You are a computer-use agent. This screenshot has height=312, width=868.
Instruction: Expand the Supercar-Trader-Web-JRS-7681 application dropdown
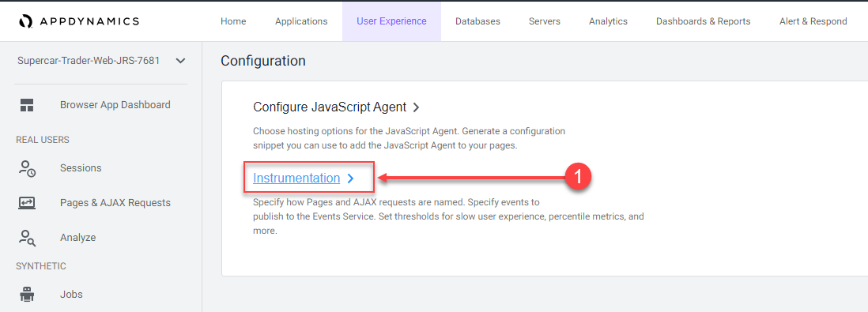click(x=180, y=61)
